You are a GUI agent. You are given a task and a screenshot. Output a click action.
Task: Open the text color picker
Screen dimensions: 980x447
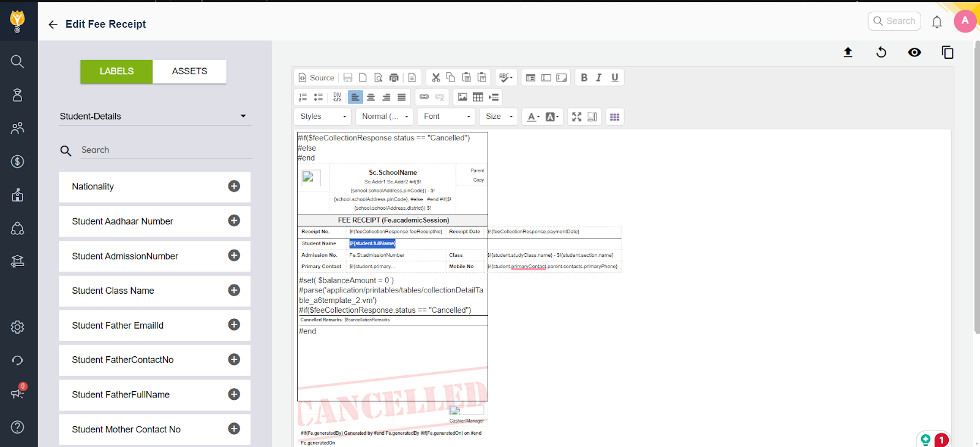coord(533,117)
